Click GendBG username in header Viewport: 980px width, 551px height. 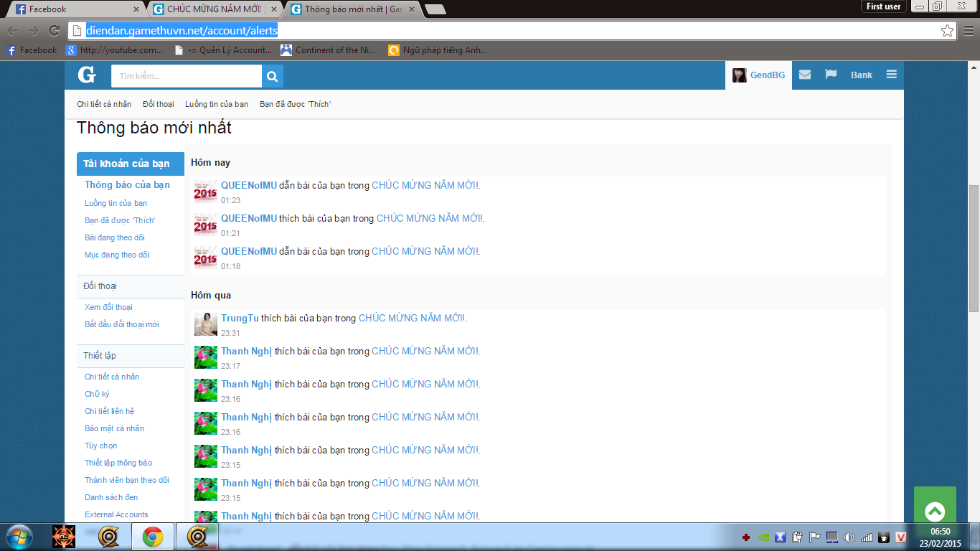click(768, 75)
